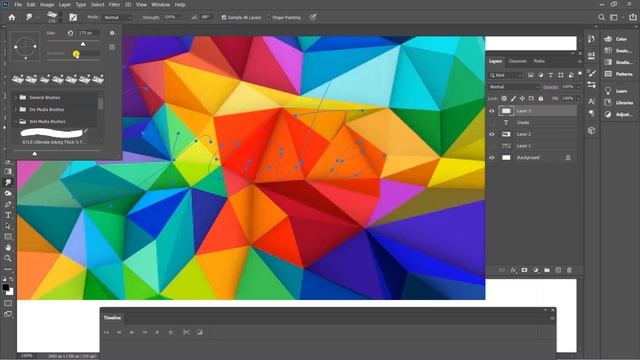The width and height of the screenshot is (640, 360).
Task: Hide the Background layer eye icon
Action: point(491,158)
